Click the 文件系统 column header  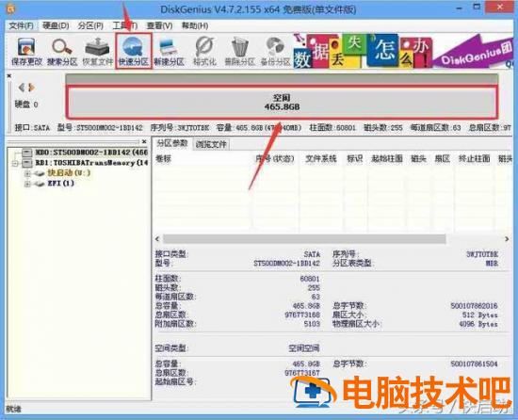coord(321,159)
